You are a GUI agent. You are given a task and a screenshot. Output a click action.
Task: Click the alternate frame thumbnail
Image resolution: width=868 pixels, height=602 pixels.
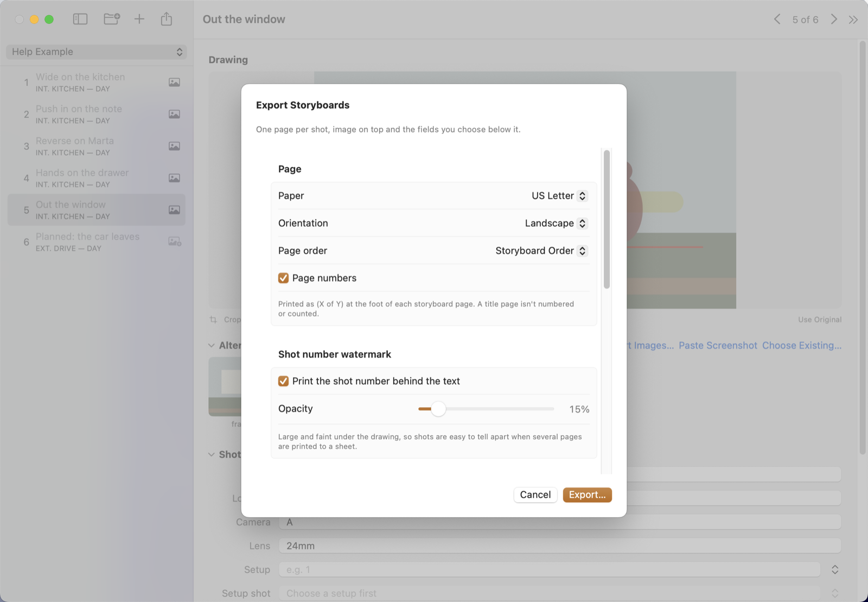point(225,386)
